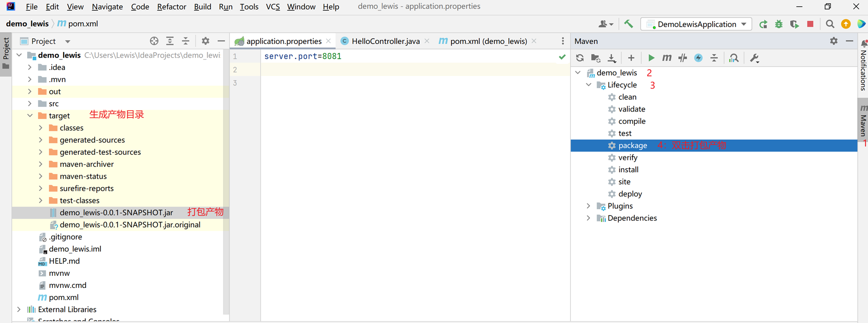This screenshot has width=868, height=323.
Task: Select deploy lifecycle goal
Action: click(630, 194)
